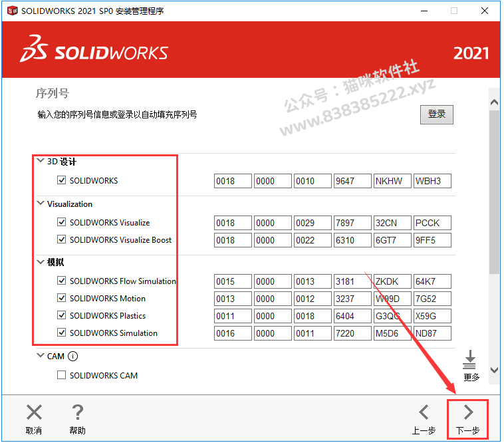Click Flow Simulation serial field ZKDK
Viewport: 504px width, 443px height.
393,281
